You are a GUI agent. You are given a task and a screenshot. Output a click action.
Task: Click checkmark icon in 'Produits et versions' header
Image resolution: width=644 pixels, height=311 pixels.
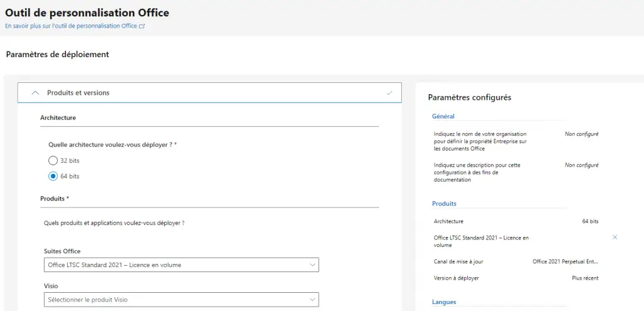(x=389, y=93)
